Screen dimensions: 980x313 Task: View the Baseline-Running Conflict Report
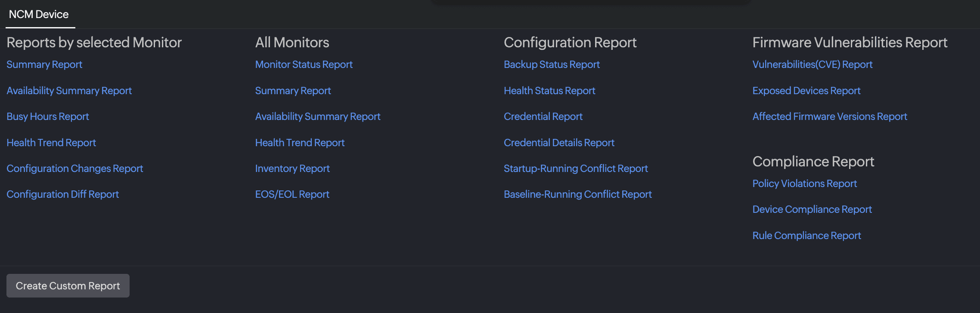(578, 194)
